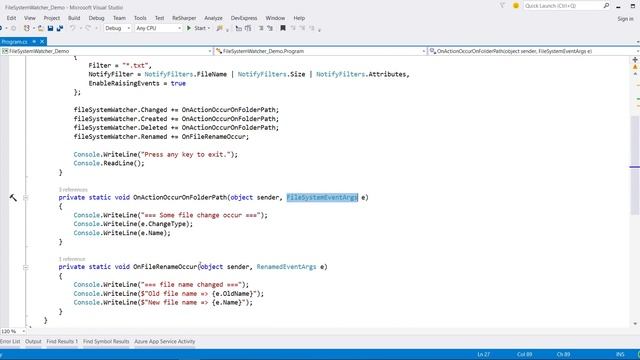Open the Team menu

[119, 18]
